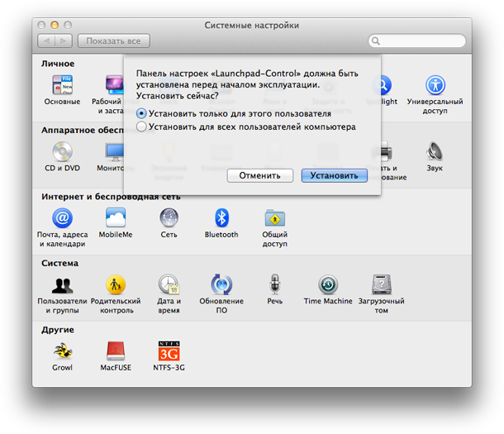Select install for all computer users
The width and height of the screenshot is (504, 434).
[x=142, y=127]
